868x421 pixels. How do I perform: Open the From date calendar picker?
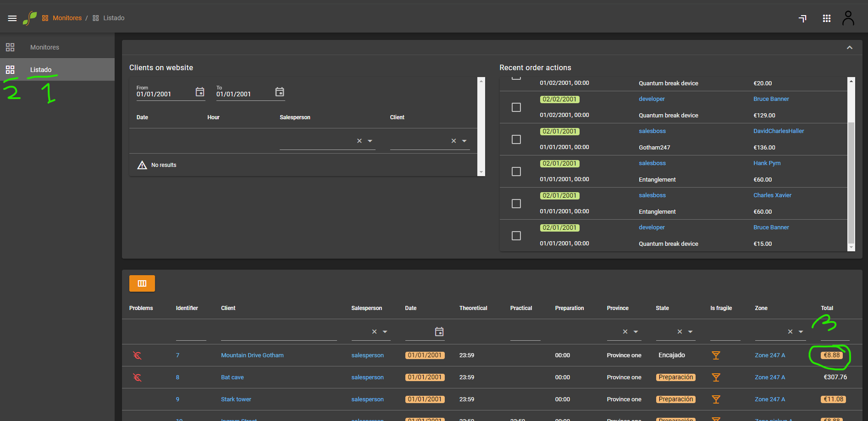click(x=200, y=92)
